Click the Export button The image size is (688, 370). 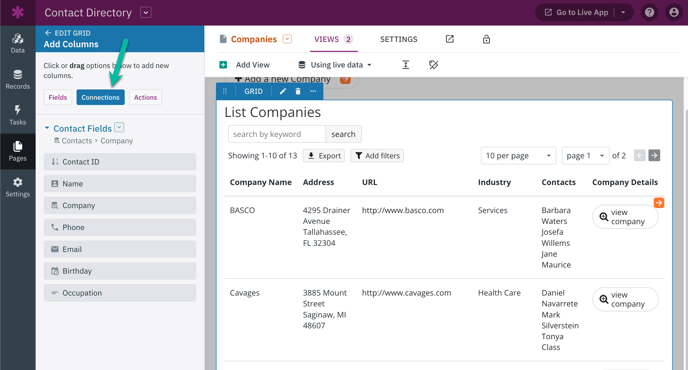click(x=324, y=156)
